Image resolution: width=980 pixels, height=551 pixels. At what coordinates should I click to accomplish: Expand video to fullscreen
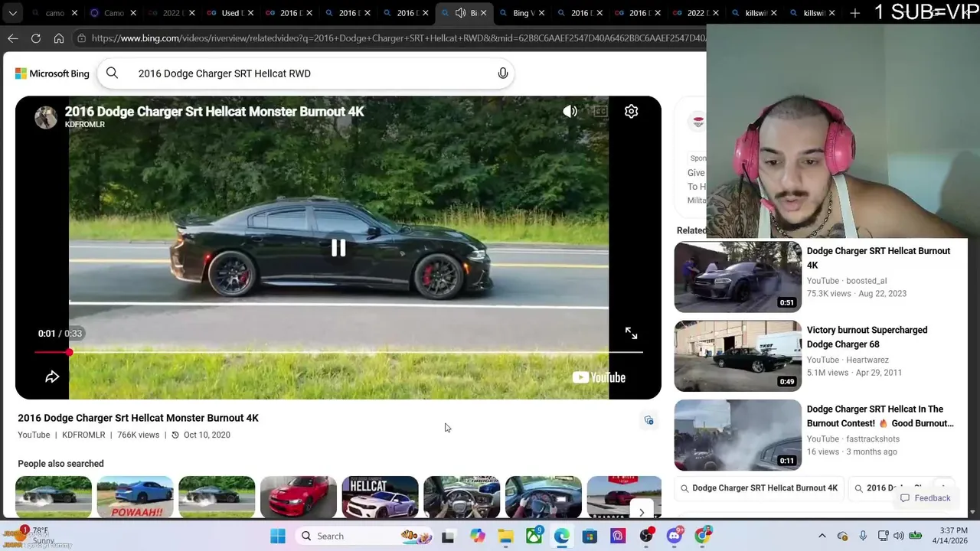click(x=631, y=333)
